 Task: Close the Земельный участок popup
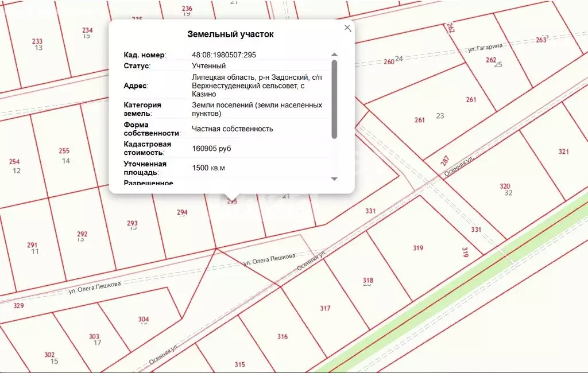pyautogui.click(x=347, y=28)
